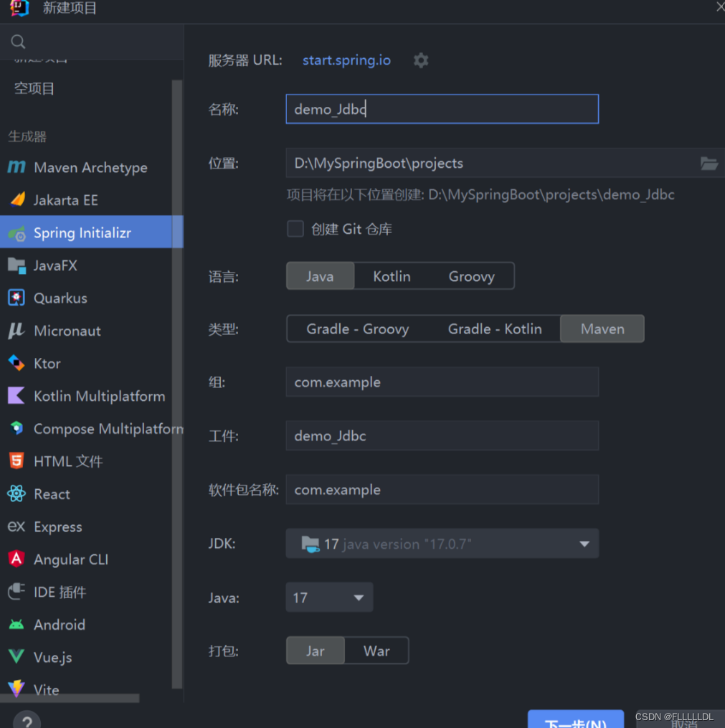Click the Quarkus icon
Image resolution: width=725 pixels, height=728 pixels.
pyautogui.click(x=16, y=298)
